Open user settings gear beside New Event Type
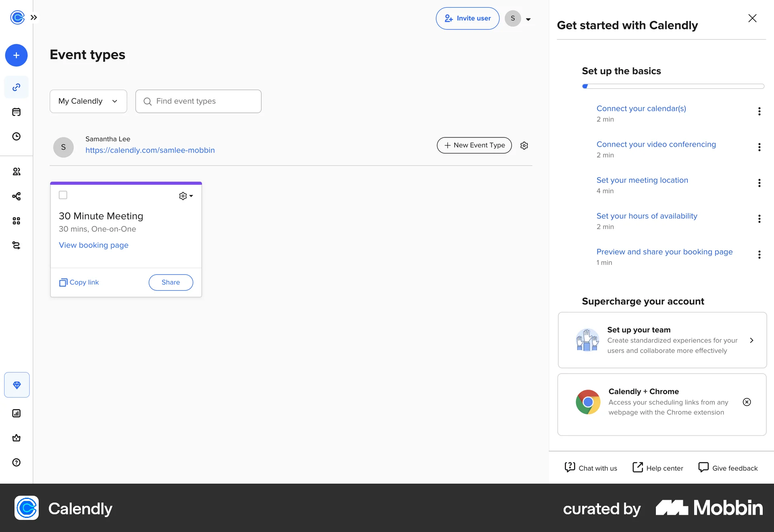 (524, 145)
